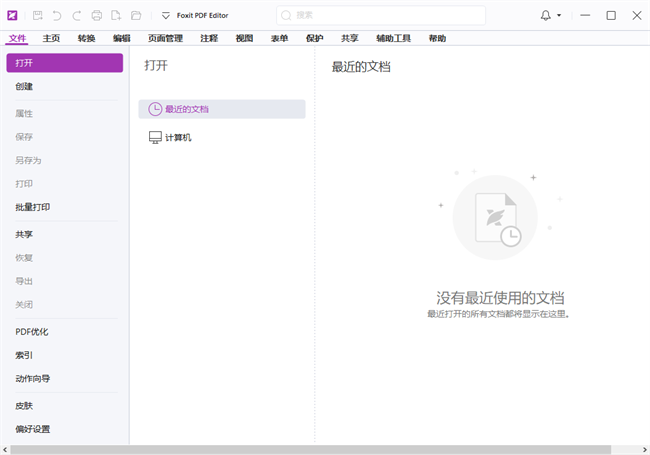Viewport: 650px width, 455px height.
Task: Choose 批量打印 in the sidebar
Action: [32, 207]
